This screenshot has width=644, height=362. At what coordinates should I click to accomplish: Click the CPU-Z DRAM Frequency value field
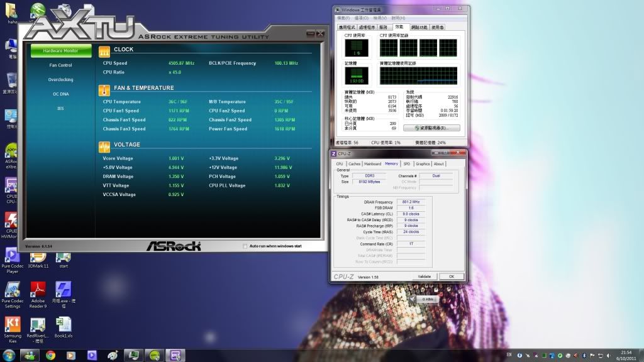411,202
